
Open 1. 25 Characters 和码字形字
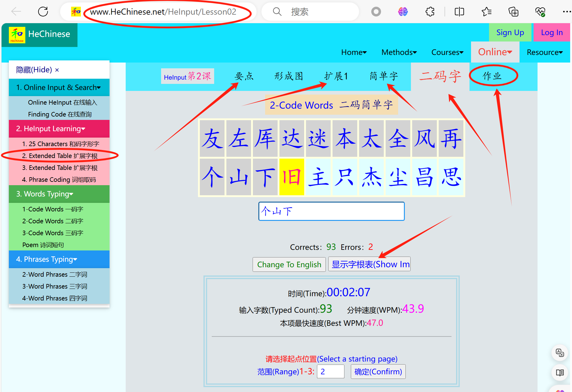point(61,144)
